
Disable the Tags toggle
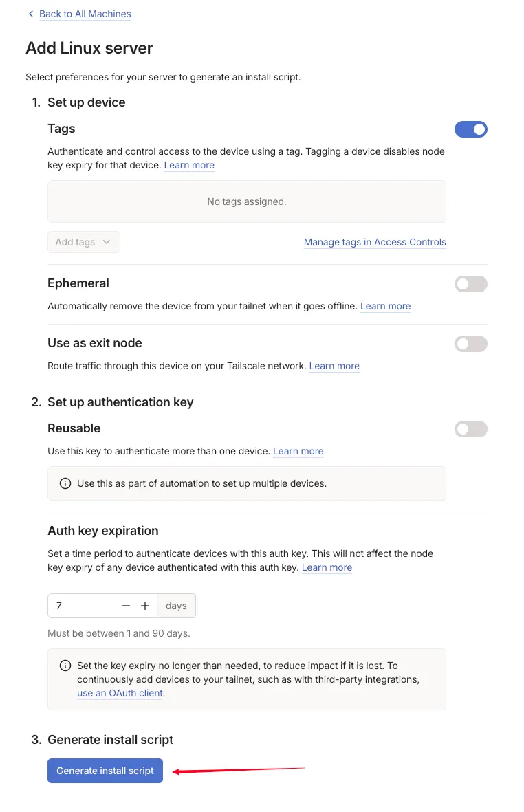pyautogui.click(x=471, y=129)
